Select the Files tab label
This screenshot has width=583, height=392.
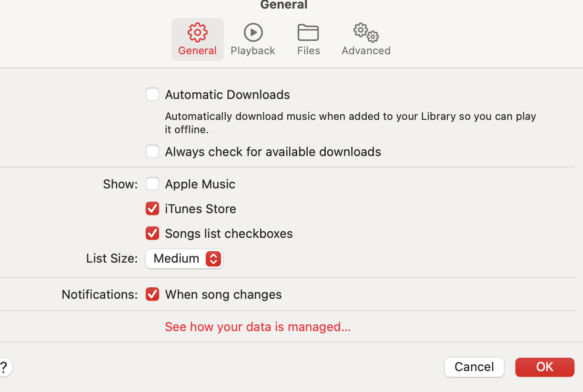[308, 50]
